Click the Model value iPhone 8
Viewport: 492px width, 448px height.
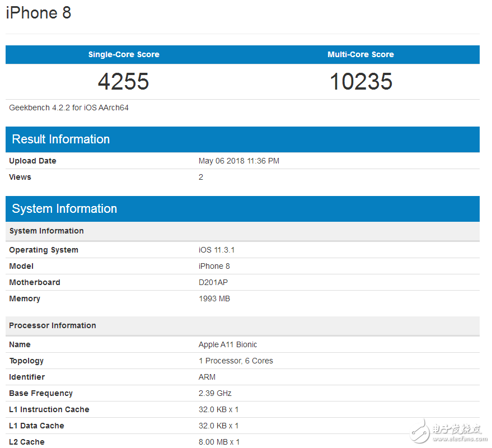214,266
